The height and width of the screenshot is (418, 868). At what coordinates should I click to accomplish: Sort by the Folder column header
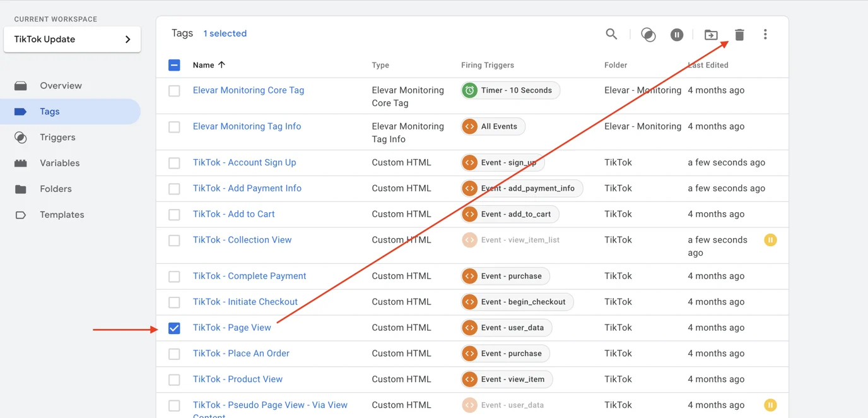616,65
